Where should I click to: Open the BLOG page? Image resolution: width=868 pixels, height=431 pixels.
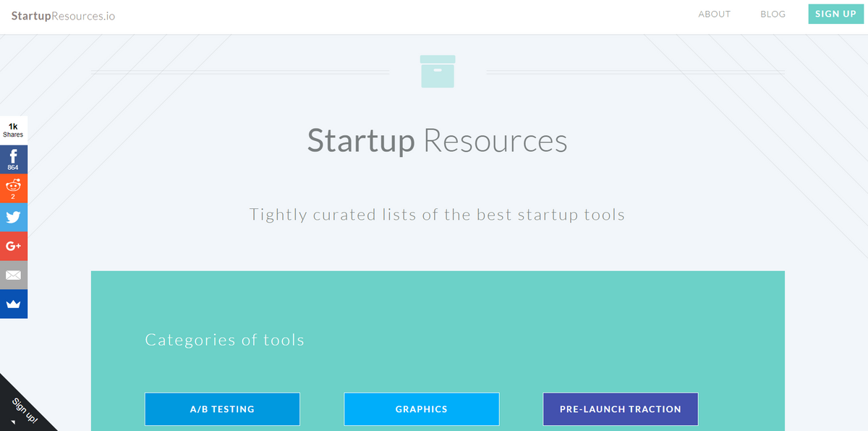(773, 14)
